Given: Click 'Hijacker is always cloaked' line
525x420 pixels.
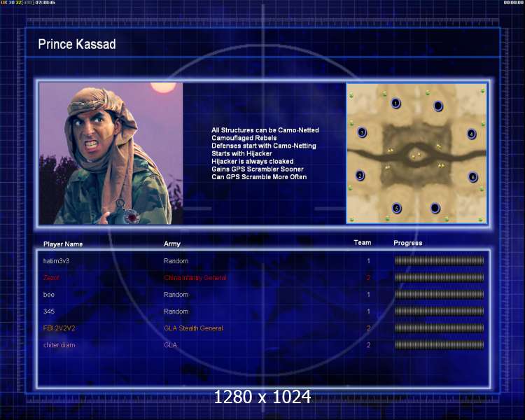Looking at the screenshot, I should 253,161.
